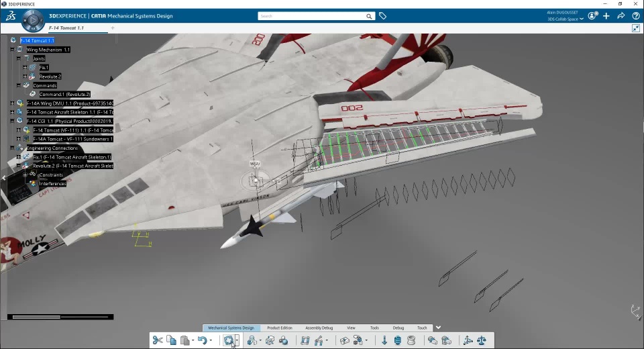Select Command.1 (Revolute.2) in the tree

click(65, 94)
